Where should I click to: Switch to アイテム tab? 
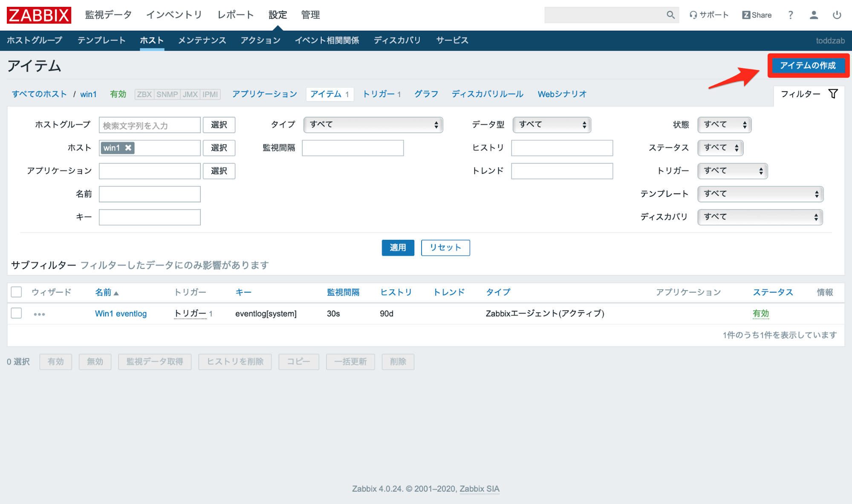[330, 94]
